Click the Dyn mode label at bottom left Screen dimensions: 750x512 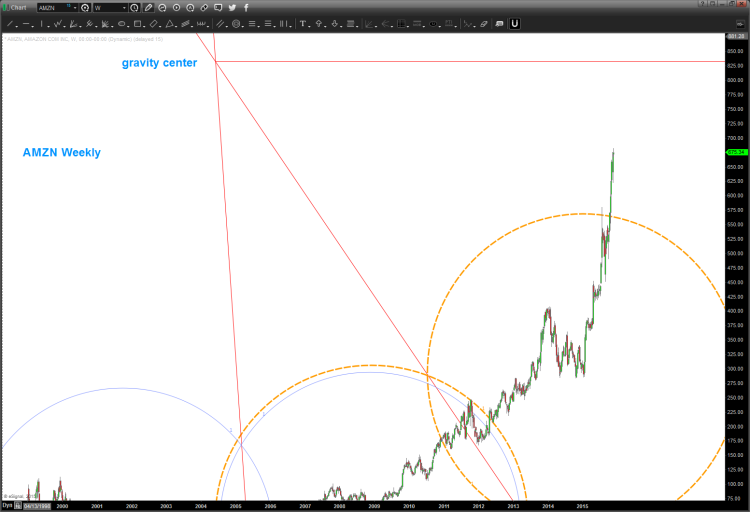point(7,505)
